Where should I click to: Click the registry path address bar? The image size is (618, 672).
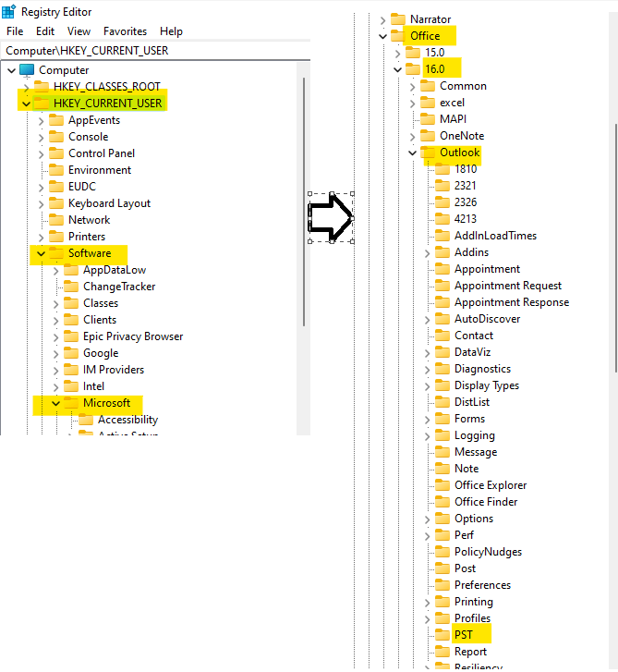pos(156,51)
